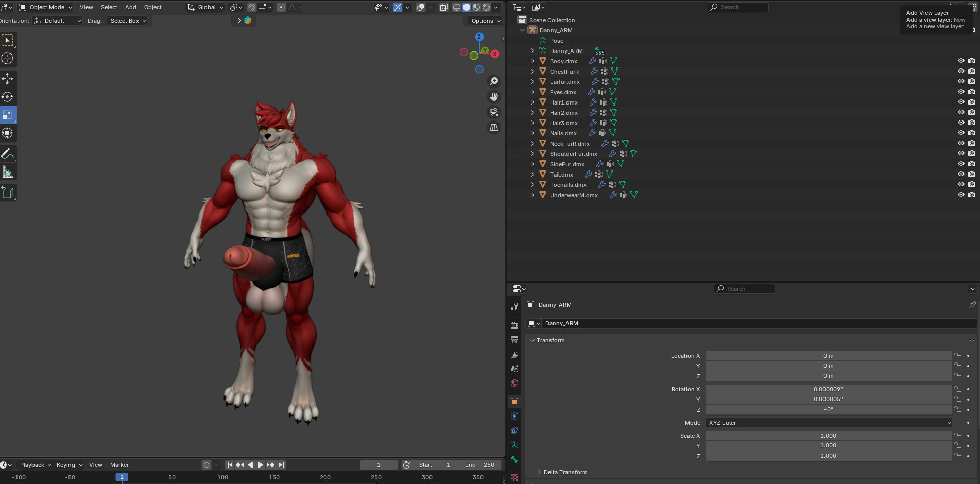Disable render for UnderwearM.dmx

(x=971, y=195)
